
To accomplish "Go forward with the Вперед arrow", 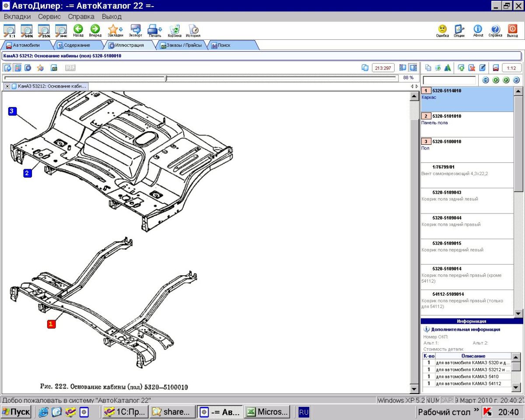I will click(95, 30).
